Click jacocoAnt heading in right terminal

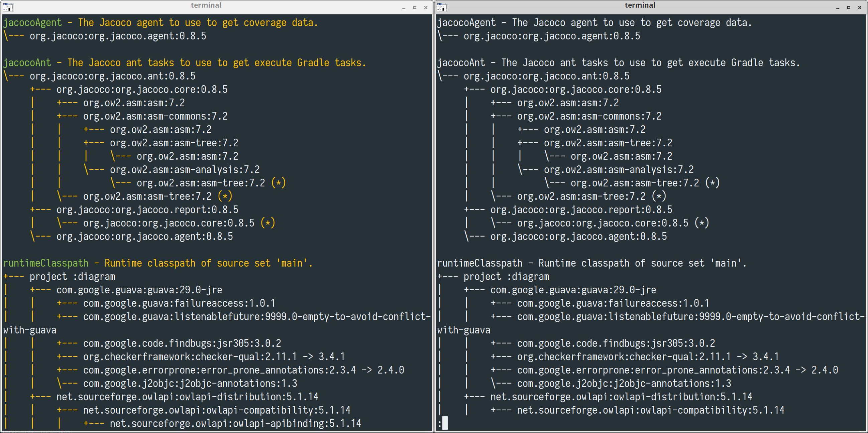pos(461,62)
